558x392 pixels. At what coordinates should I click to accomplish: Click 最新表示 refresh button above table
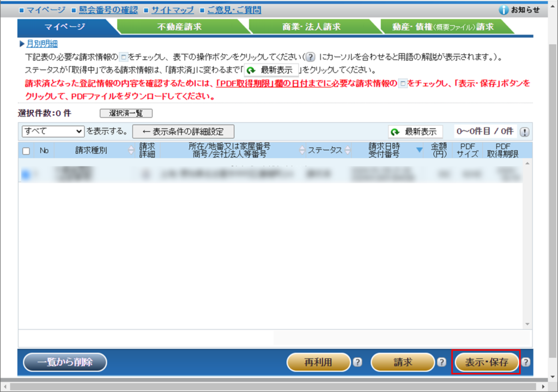(415, 132)
